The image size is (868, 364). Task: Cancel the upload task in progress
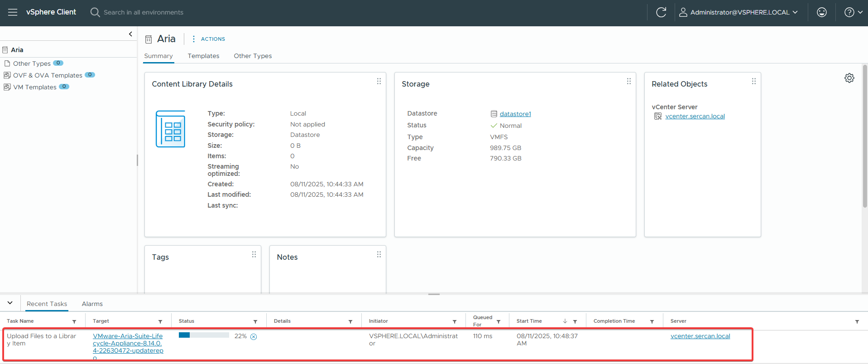(x=254, y=336)
